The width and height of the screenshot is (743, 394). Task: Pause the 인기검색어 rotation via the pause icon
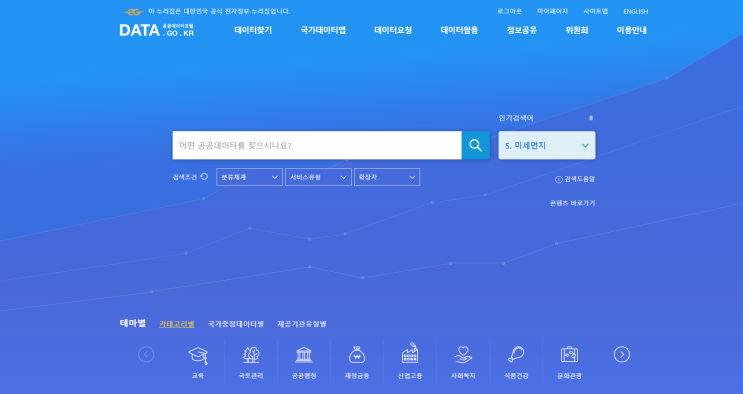(x=590, y=118)
